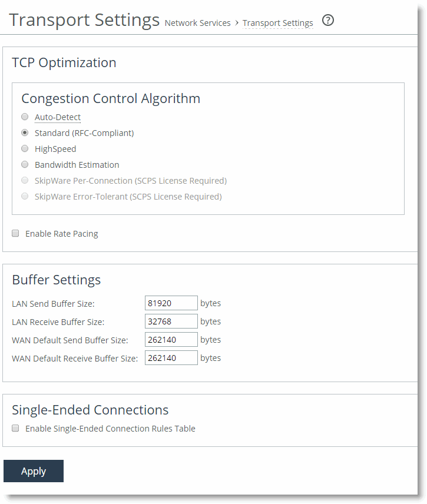Viewport: 427px width, 504px height.
Task: Click the Bandwidth Estimation label text
Action: coord(77,165)
